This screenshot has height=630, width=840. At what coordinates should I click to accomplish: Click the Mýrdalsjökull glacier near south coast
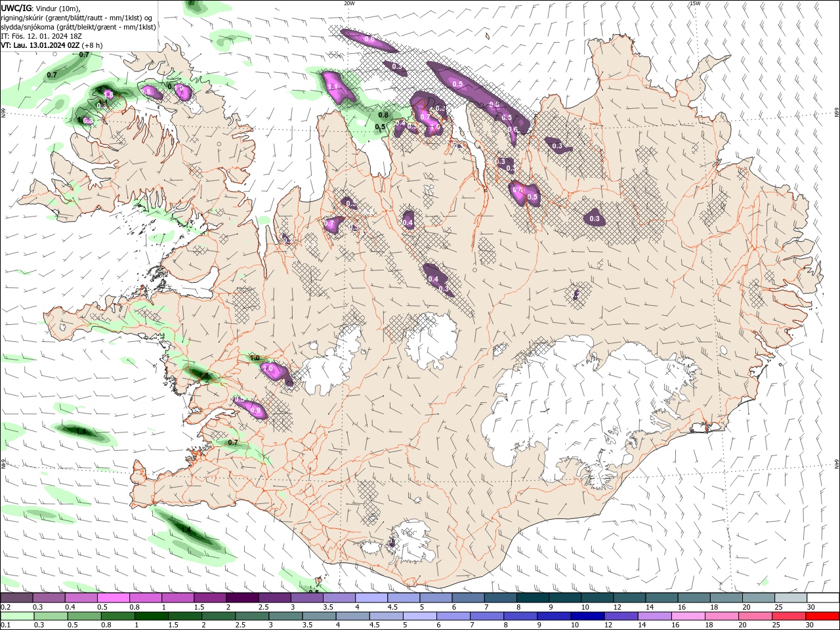(x=412, y=541)
